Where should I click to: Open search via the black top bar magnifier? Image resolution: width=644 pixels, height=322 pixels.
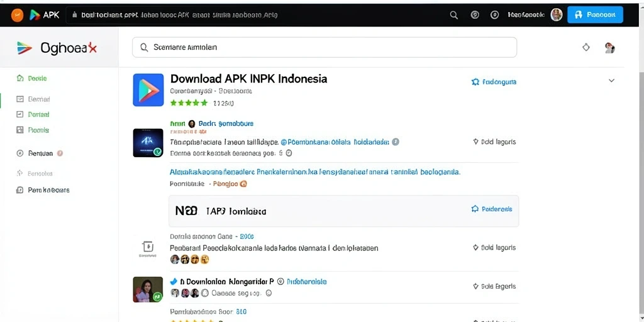pos(454,15)
